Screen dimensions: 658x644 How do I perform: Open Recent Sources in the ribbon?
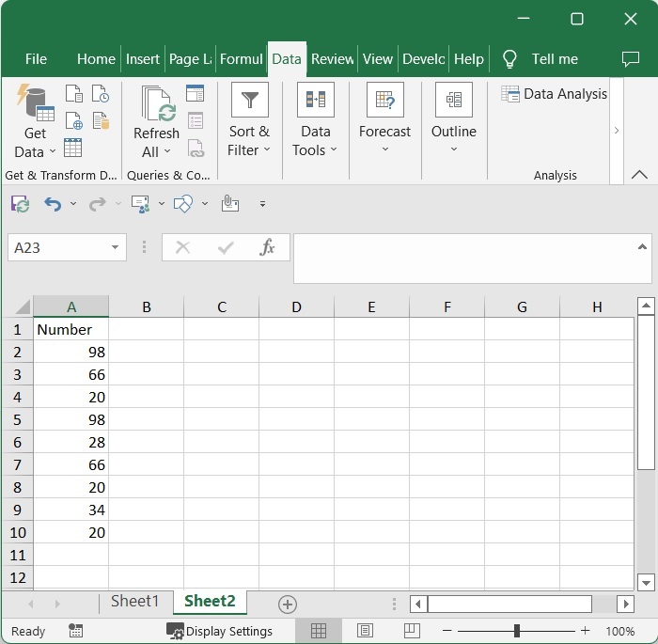click(101, 94)
